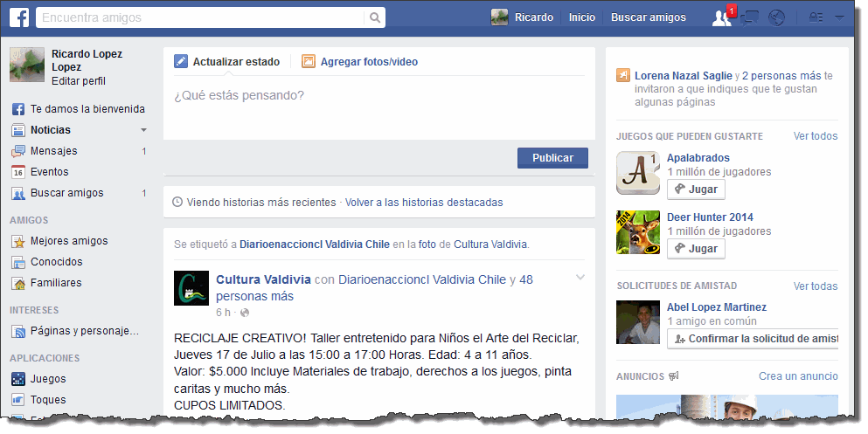Click the Volver a las historias destacadas link
Screen dimensions: 868x434
click(x=424, y=202)
